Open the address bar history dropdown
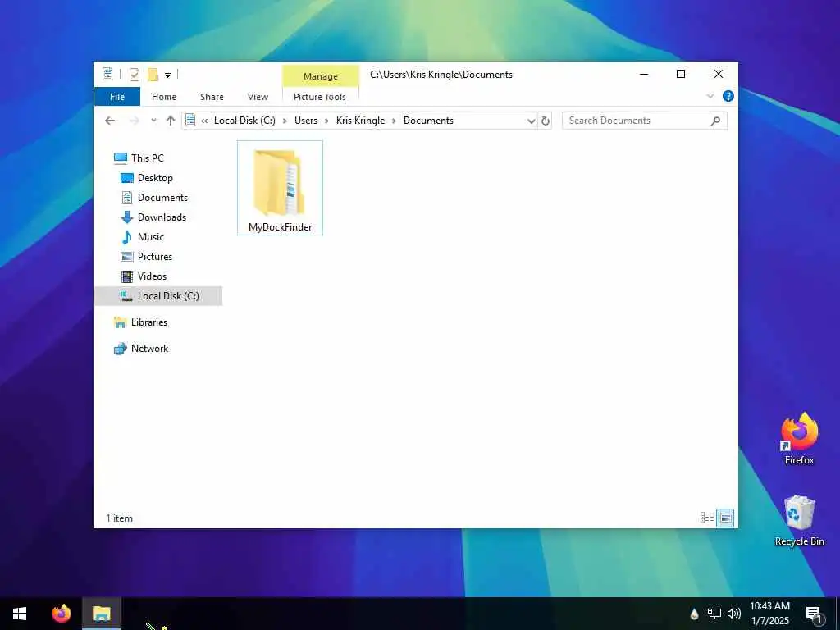 tap(531, 121)
